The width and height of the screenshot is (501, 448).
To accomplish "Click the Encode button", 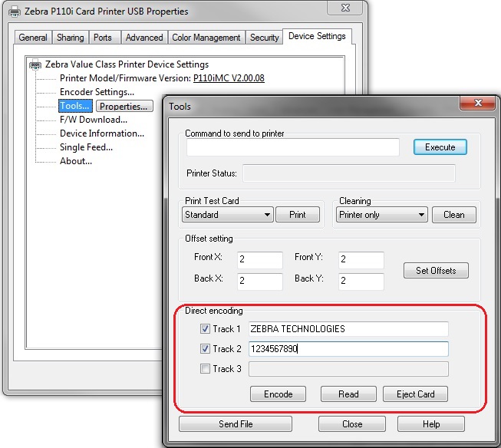I will point(278,394).
